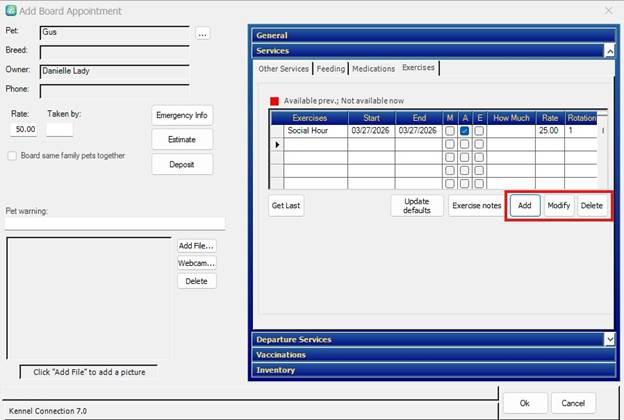Screen dimensions: 624x420
Task: Click the red availability legend square
Action: coord(274,101)
